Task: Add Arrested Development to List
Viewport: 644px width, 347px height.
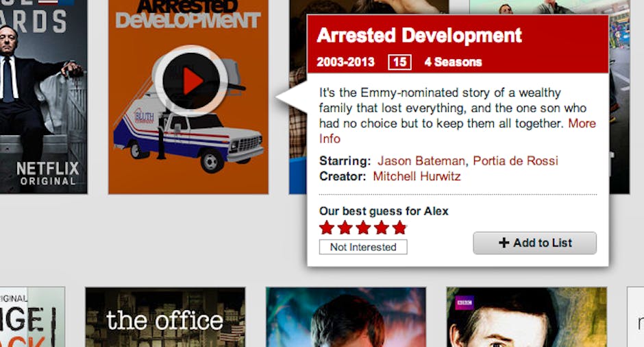Action: click(535, 243)
